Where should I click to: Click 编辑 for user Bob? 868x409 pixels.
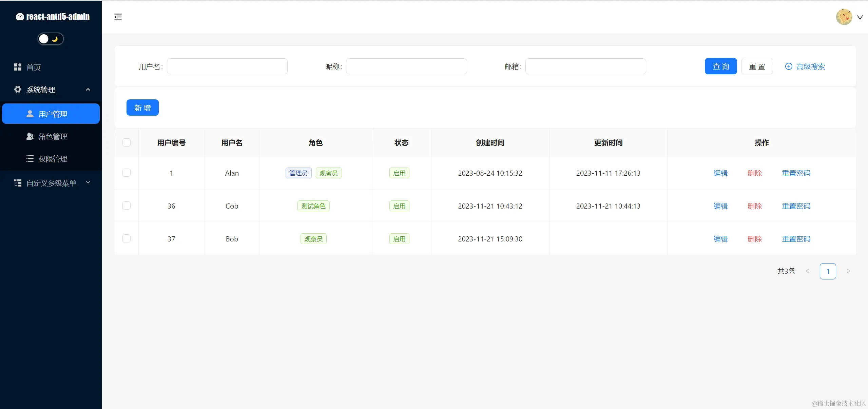point(720,239)
